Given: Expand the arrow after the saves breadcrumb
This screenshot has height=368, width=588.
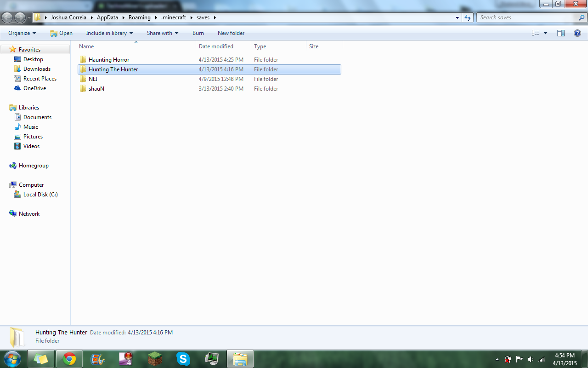Looking at the screenshot, I should pyautogui.click(x=215, y=17).
